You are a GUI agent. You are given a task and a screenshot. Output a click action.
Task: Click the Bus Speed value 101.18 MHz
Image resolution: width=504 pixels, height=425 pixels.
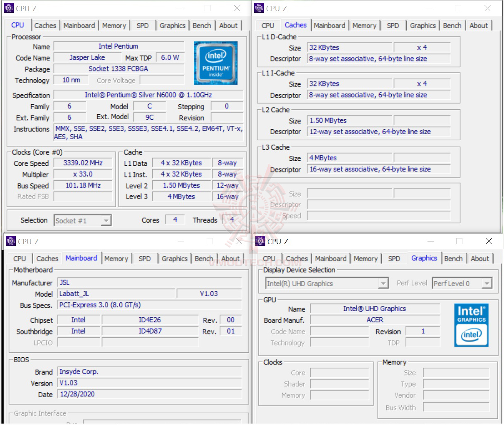[83, 185]
